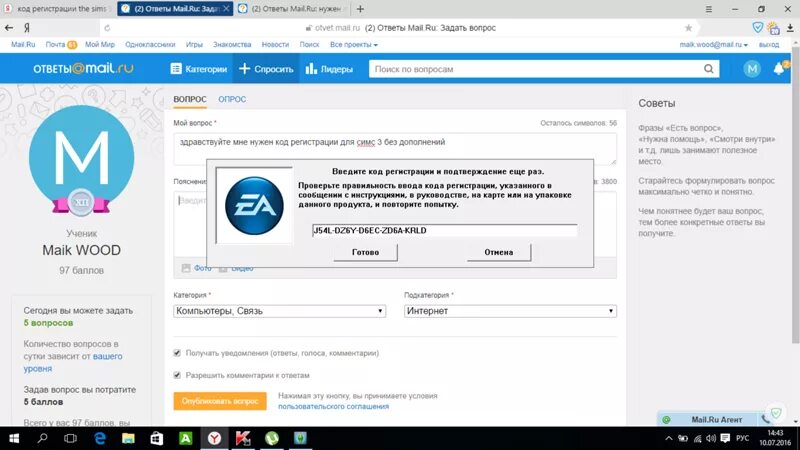The width and height of the screenshot is (800, 450).
Task: Launch Edge browser from taskbar
Action: [100, 438]
